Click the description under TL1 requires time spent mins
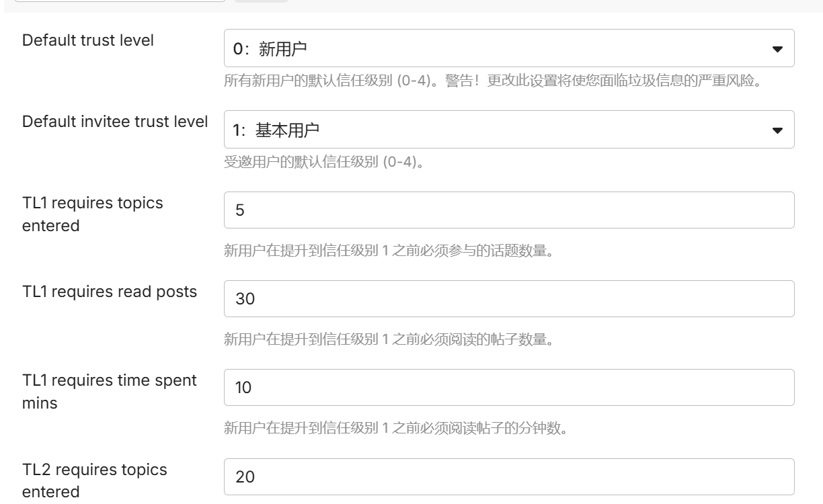This screenshot has height=504, width=823. (x=395, y=428)
